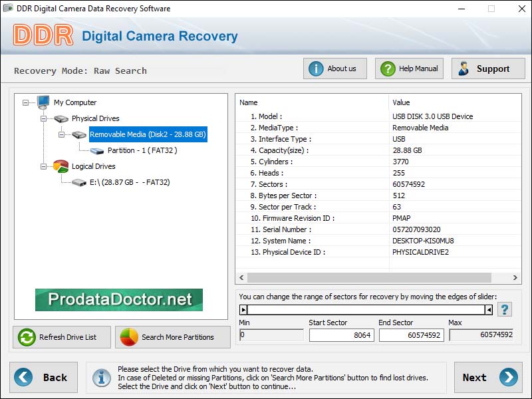532x399 pixels.
Task: Collapse the My Computer tree node
Action: [25, 102]
